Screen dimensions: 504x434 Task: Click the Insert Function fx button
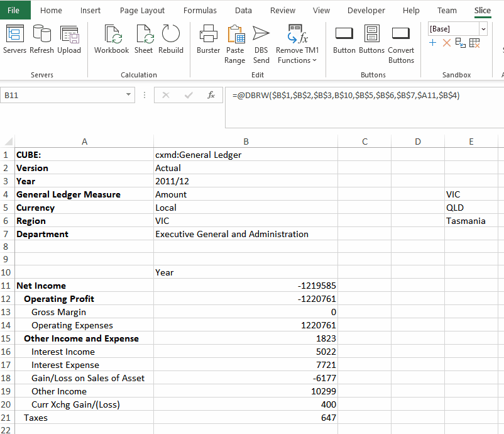coord(211,95)
